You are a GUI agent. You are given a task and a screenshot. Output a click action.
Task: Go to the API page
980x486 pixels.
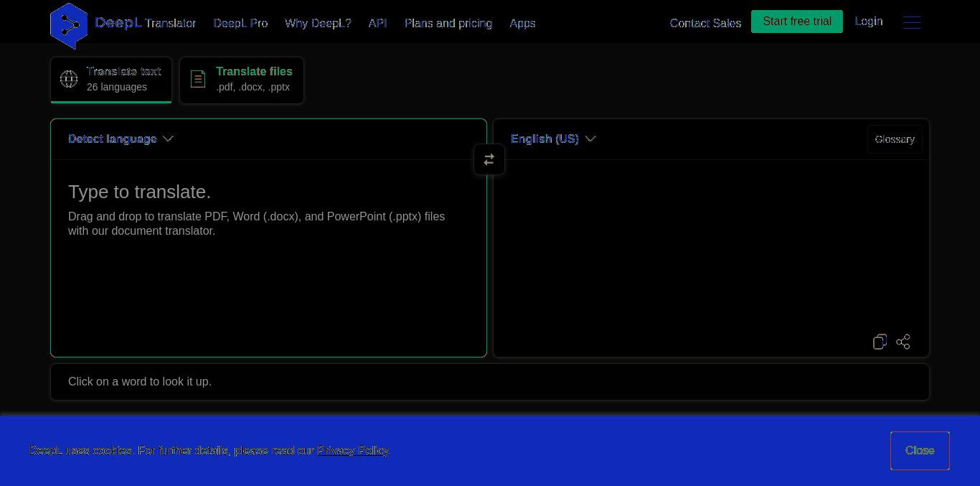377,23
